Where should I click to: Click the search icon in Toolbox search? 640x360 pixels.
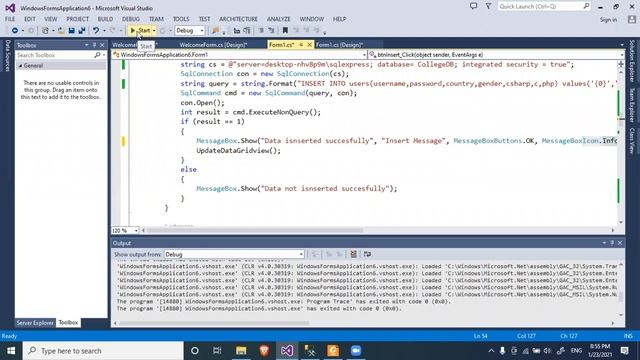click(x=97, y=55)
